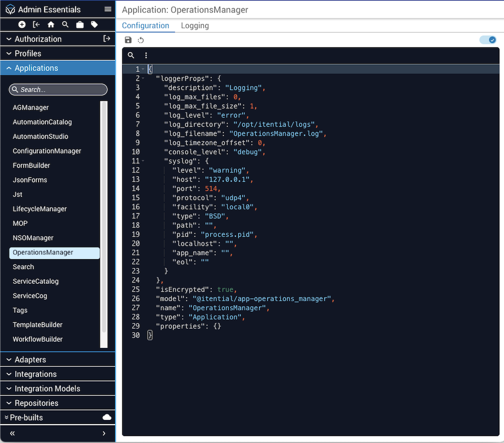
Task: Click the tag icon in sidebar toolbar
Action: tap(94, 25)
